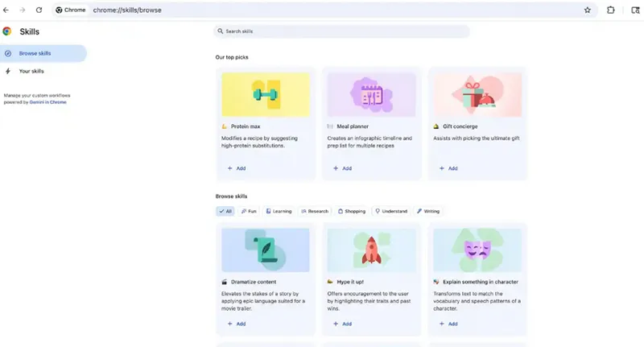644x347 pixels.
Task: Bookmark this page with the star icon
Action: 588,10
